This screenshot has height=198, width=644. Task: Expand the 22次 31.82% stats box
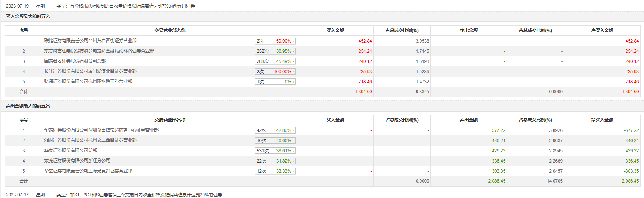click(275, 161)
